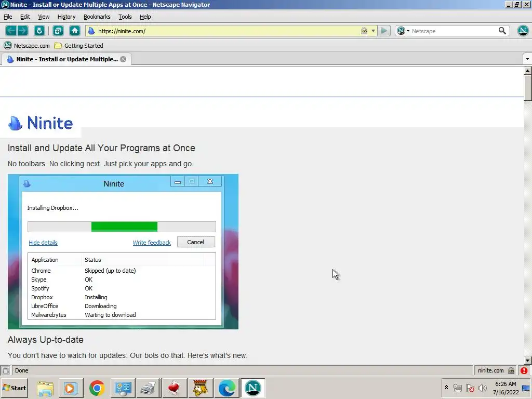Click the page scrollbar up arrow
This screenshot has width=532, height=399.
pyautogui.click(x=527, y=71)
